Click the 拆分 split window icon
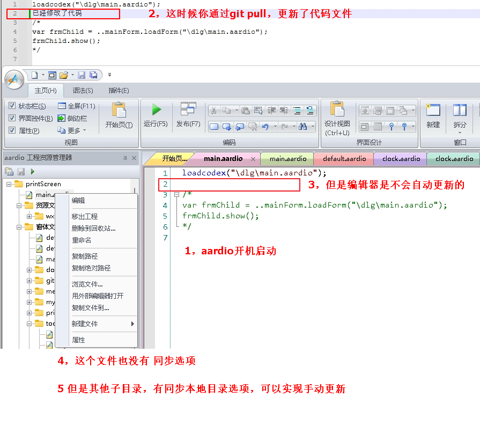The image size is (480, 448). [x=460, y=118]
